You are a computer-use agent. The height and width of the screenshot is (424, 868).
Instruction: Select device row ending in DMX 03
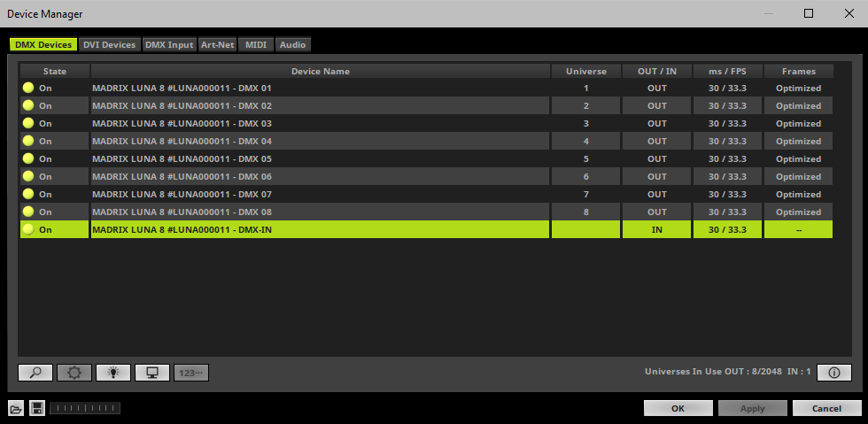click(x=426, y=123)
